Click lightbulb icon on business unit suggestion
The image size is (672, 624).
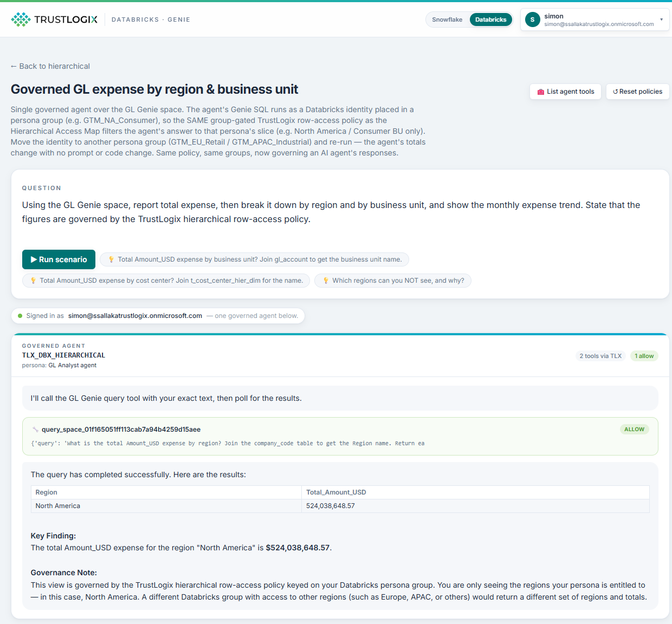(111, 259)
